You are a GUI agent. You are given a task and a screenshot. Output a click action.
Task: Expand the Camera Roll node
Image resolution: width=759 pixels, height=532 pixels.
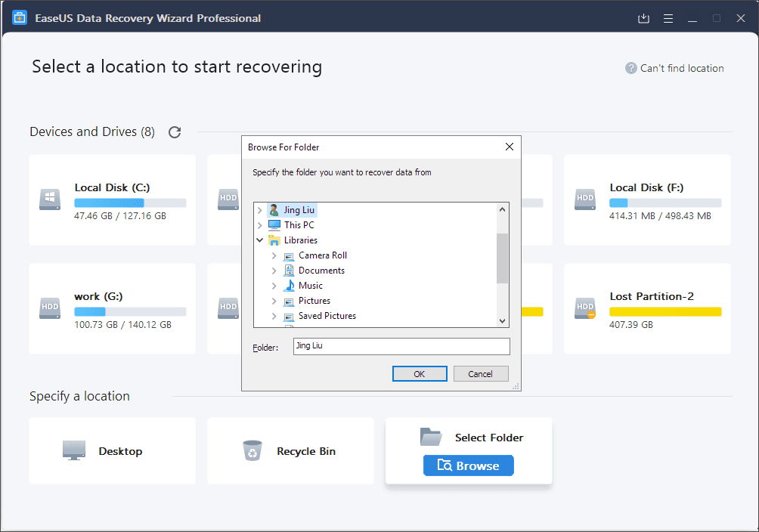[x=274, y=255]
